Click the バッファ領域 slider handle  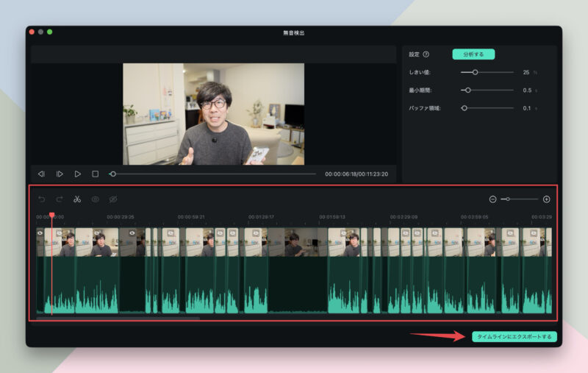pos(465,108)
